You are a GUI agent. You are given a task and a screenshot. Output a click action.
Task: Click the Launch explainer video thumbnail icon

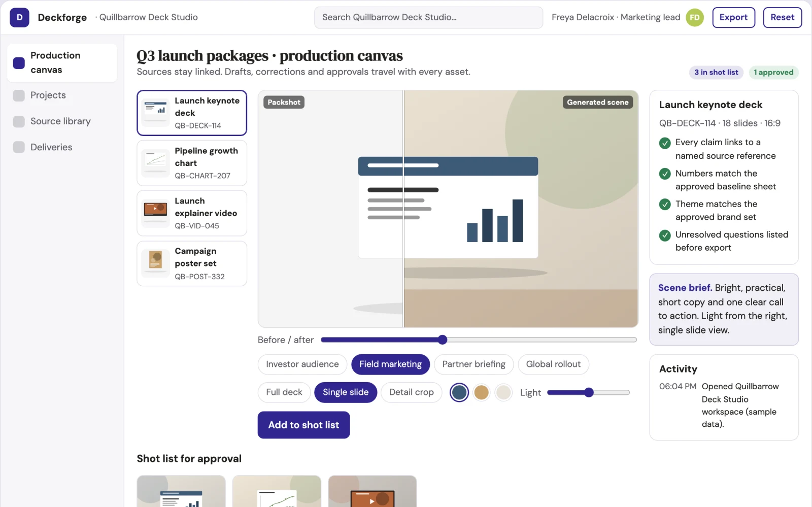pos(155,213)
